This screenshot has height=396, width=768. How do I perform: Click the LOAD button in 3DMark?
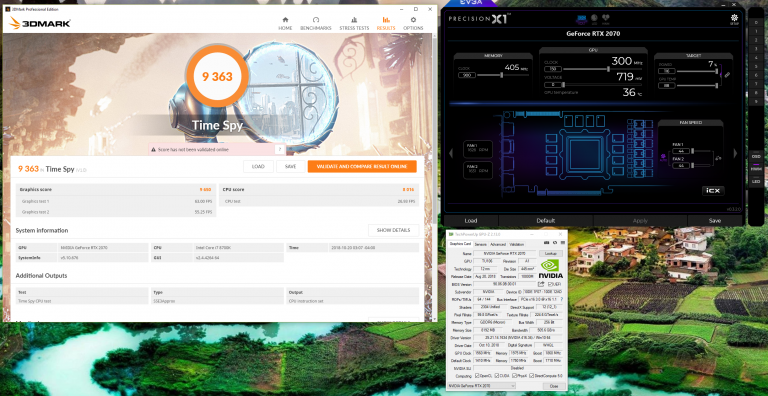pos(258,167)
